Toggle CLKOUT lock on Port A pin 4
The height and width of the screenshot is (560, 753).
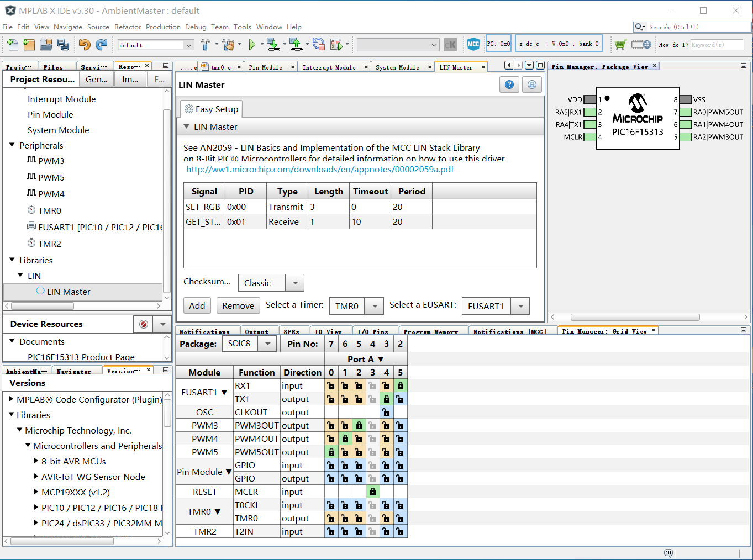[x=387, y=412]
